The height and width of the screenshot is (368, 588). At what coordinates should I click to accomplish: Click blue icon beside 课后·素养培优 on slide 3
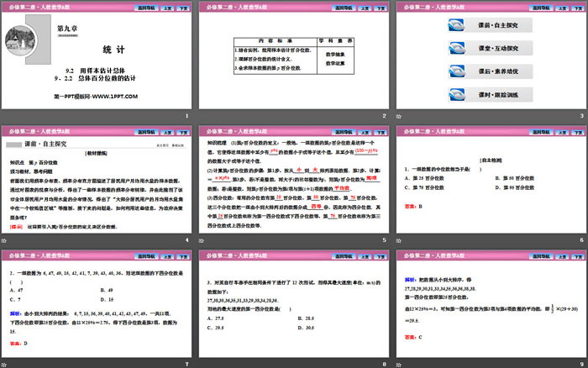[456, 70]
